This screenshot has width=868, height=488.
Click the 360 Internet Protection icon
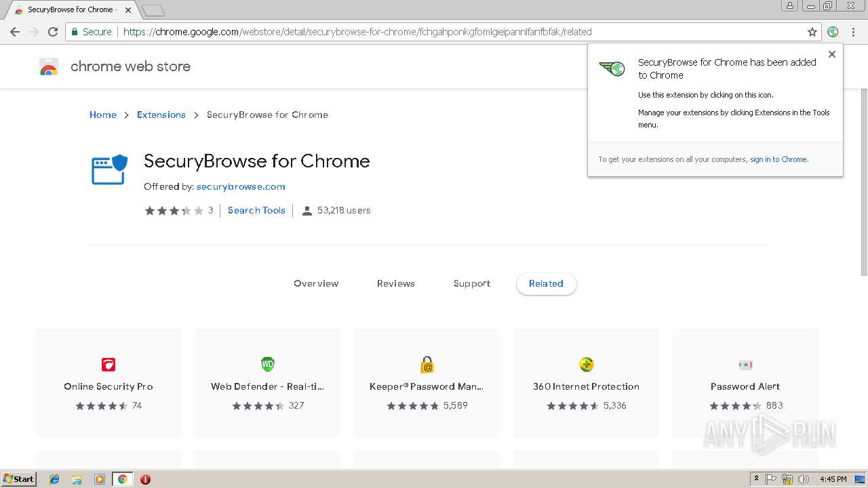coord(587,365)
